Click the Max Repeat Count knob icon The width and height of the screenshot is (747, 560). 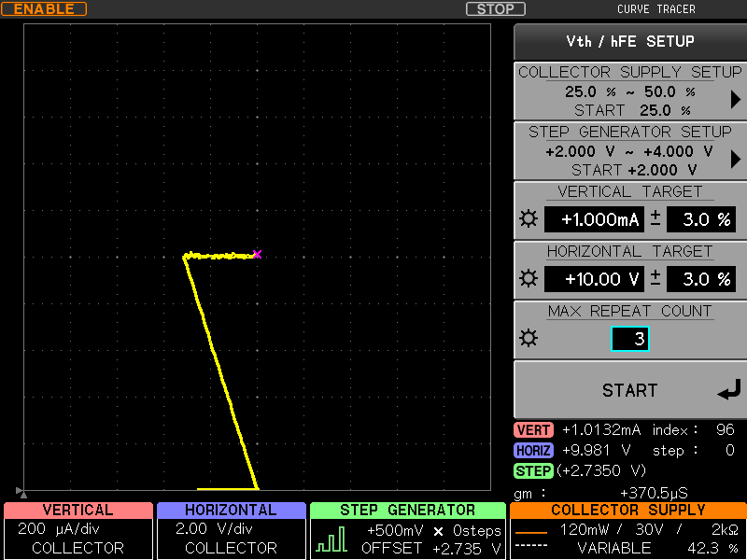point(529,338)
